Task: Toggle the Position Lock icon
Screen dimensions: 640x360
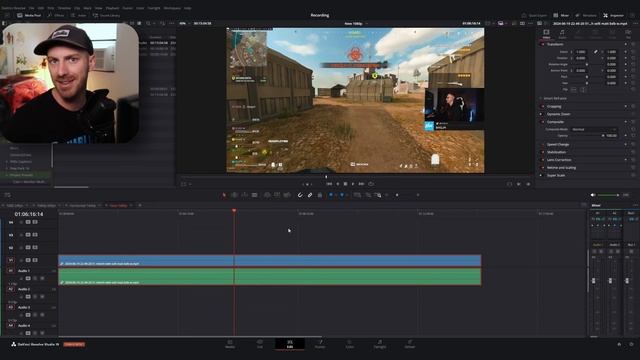Action: tap(320, 195)
